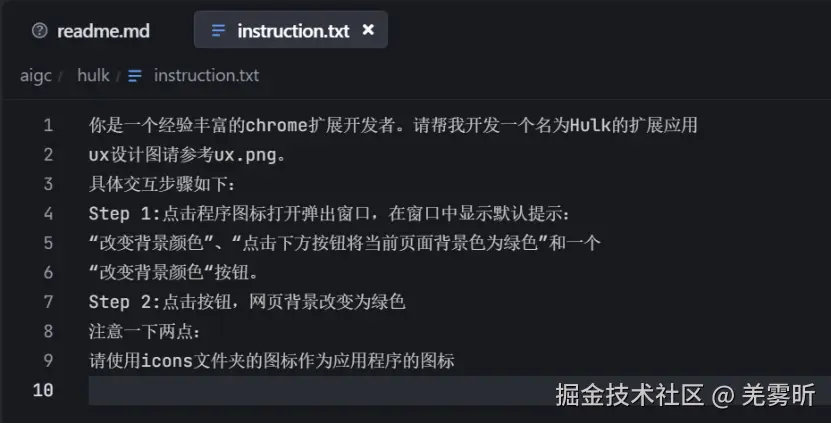This screenshot has height=424, width=831.
Task: Click the breadcrumb text file icon
Action: pos(135,76)
